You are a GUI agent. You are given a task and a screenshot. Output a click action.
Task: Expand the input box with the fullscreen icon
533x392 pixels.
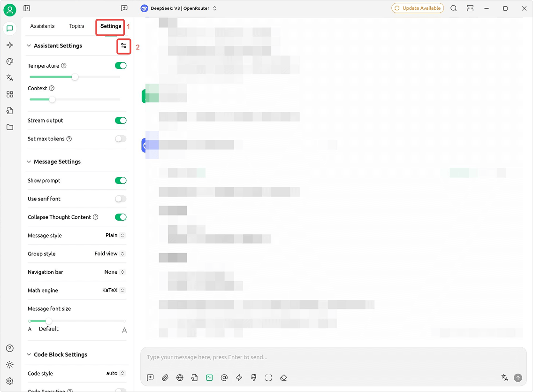(268, 378)
